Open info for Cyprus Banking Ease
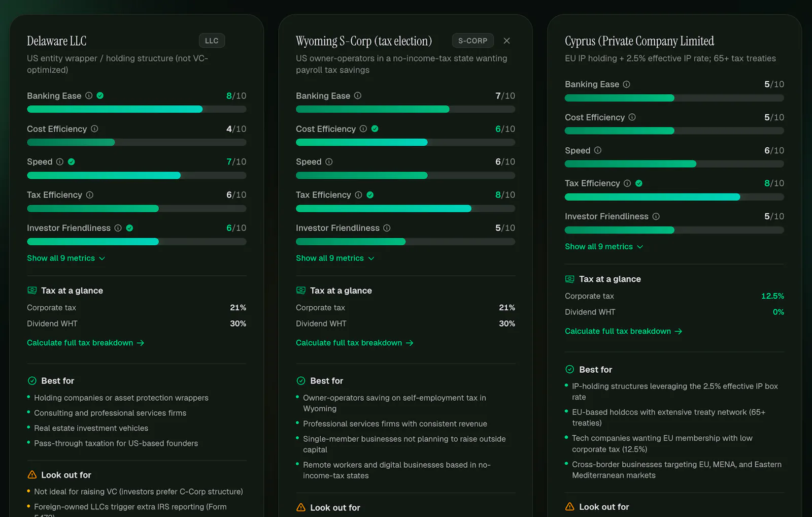Viewport: 812px width, 517px height. [627, 84]
